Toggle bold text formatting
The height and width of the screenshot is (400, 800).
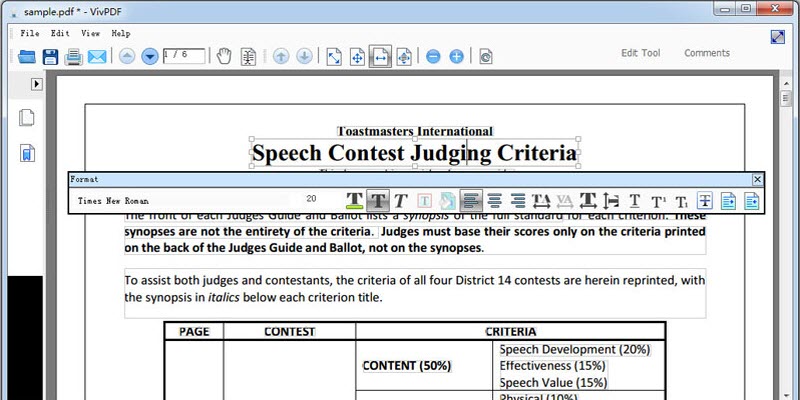378,200
